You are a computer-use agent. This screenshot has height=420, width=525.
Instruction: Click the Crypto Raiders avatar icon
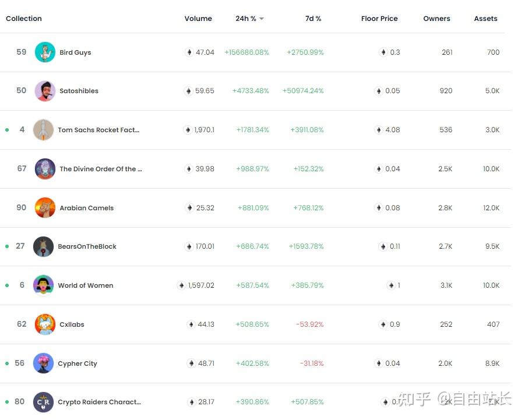pyautogui.click(x=43, y=402)
